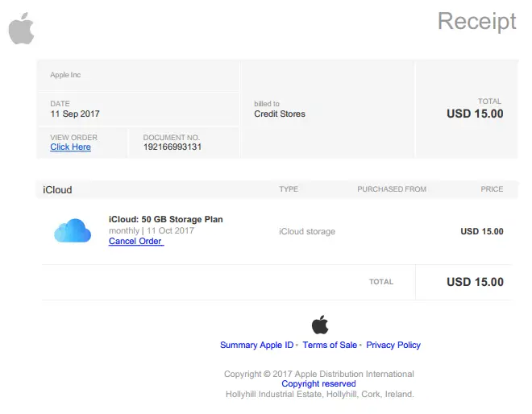Click the Receipt heading
Image resolution: width=532 pixels, height=414 pixels.
click(476, 22)
